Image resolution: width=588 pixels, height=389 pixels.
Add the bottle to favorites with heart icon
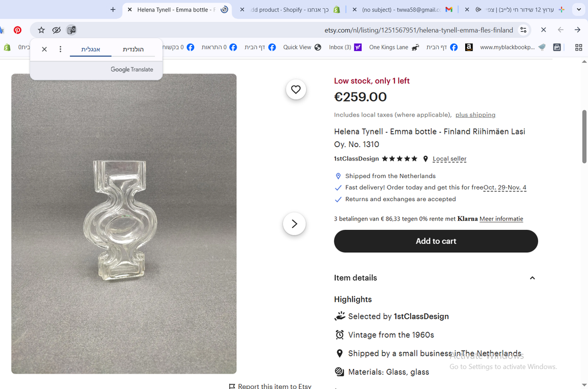click(x=296, y=90)
